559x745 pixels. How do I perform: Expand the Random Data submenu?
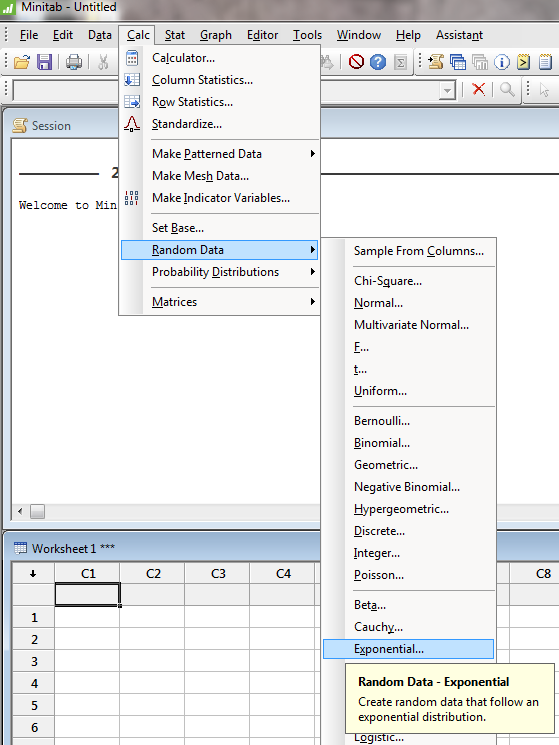click(313, 249)
